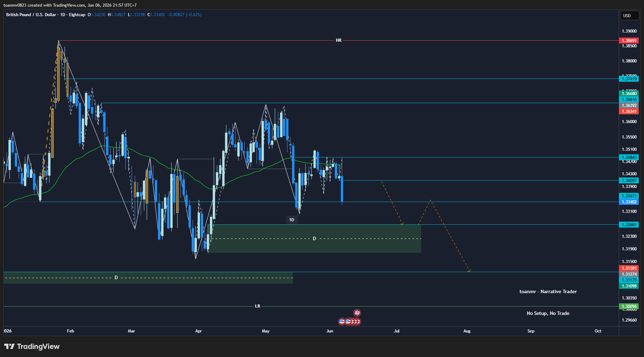Screen dimensions: 644x357
Task: Click the Jul label on time axis
Action: coord(397,331)
